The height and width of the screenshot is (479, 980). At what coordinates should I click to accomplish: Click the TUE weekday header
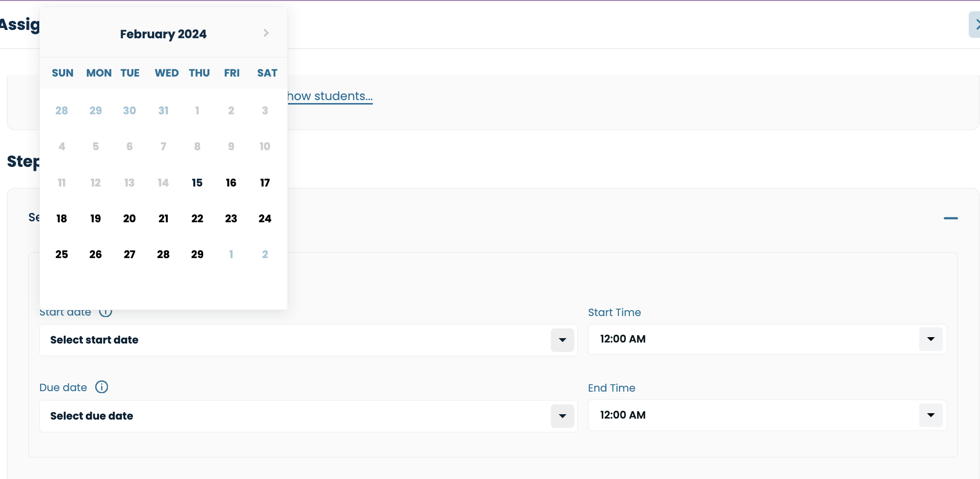pos(130,73)
